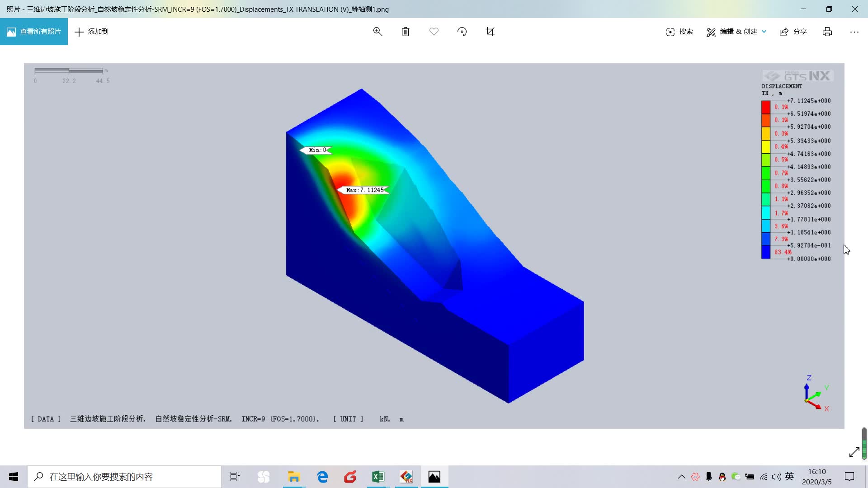Screen dimensions: 868x488
Task: Click the red swirl tray icon
Action: [x=695, y=477]
